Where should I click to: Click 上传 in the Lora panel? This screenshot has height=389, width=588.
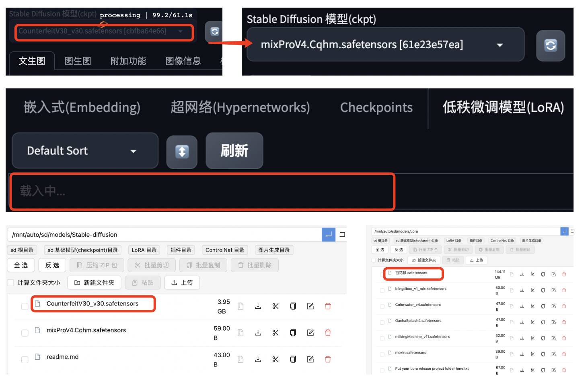[477, 260]
